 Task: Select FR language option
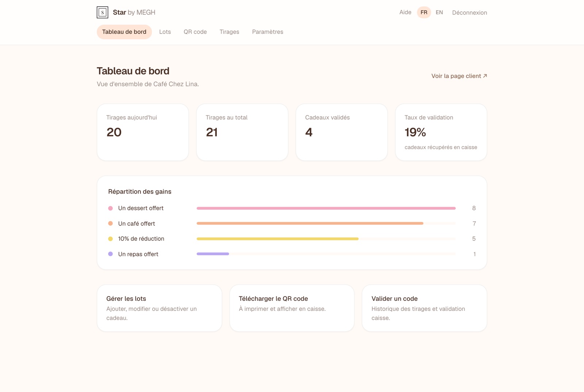point(424,12)
